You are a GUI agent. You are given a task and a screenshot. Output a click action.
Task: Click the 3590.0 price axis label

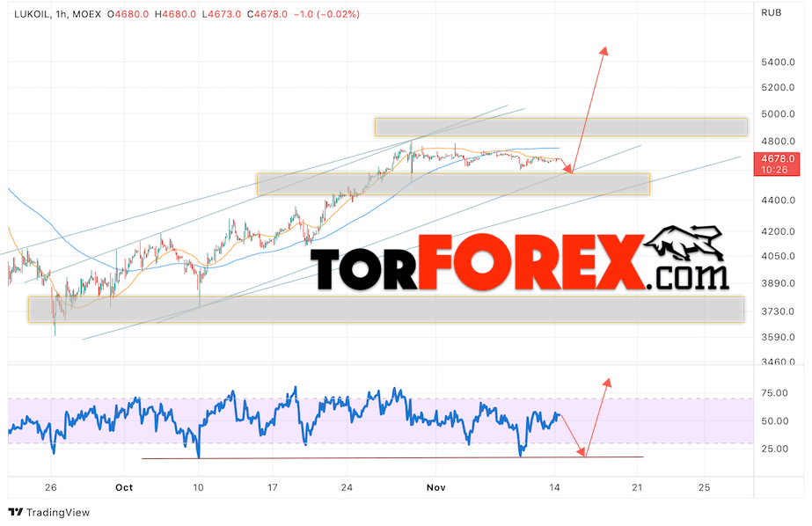(778, 337)
